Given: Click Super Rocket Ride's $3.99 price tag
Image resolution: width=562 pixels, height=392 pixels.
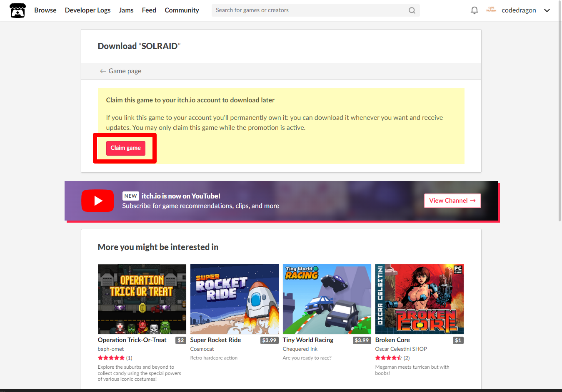Looking at the screenshot, I should coord(270,340).
